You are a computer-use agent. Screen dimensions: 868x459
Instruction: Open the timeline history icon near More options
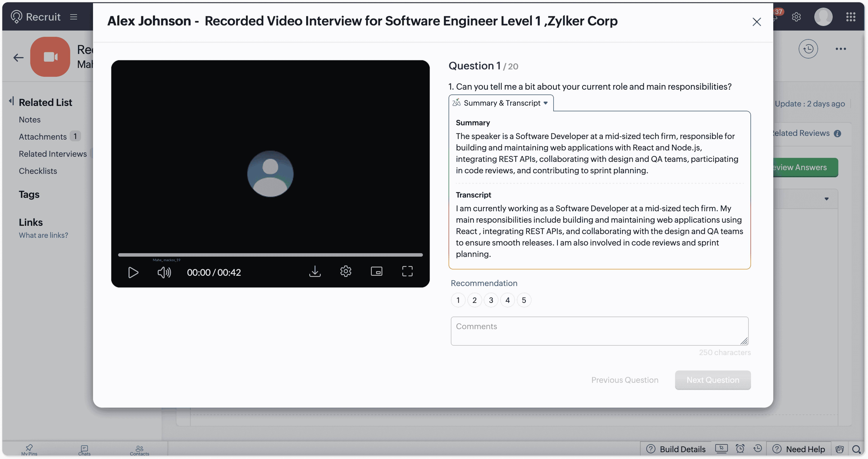(x=808, y=49)
